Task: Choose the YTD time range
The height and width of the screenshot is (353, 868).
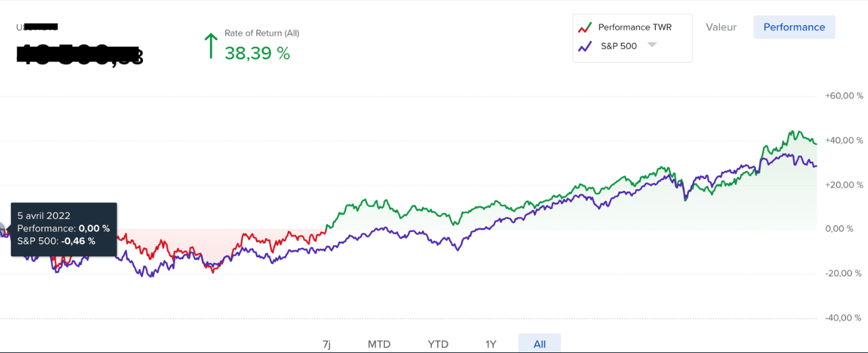Action: coord(438,344)
